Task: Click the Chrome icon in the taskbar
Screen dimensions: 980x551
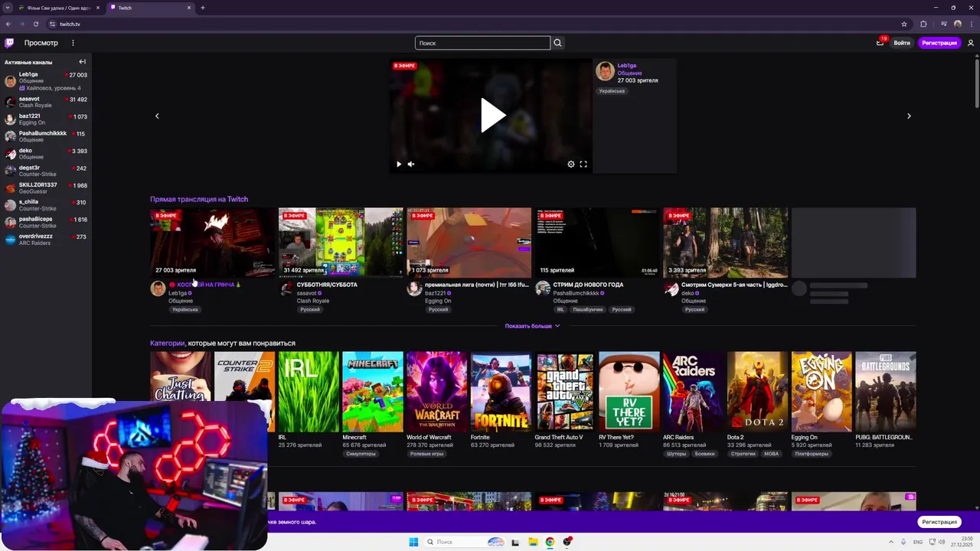Action: point(550,542)
